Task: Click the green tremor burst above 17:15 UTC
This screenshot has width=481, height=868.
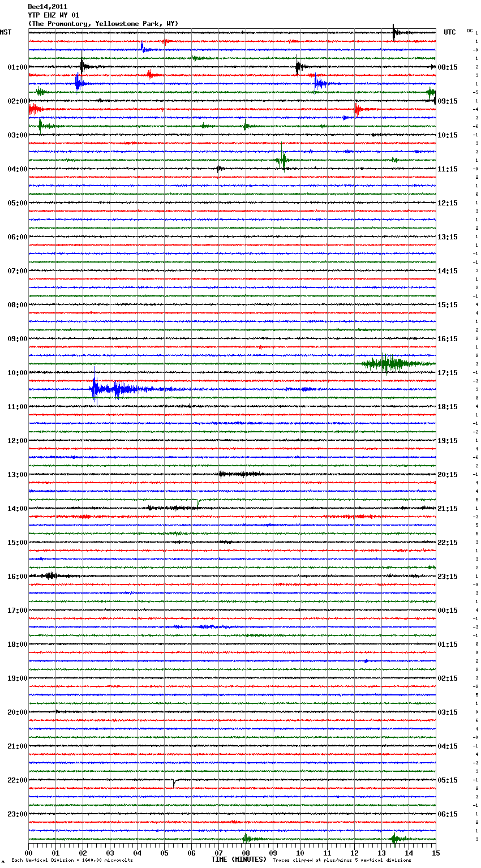Action: click(386, 363)
